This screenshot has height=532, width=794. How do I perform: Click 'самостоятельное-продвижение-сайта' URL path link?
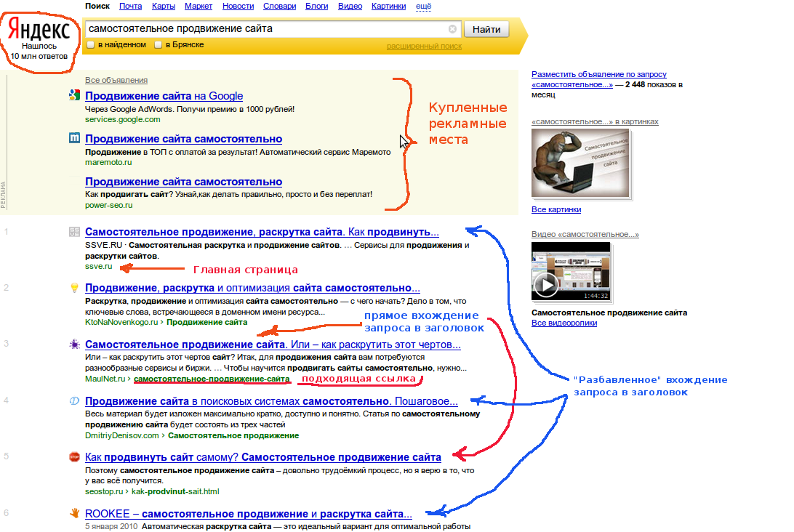(x=212, y=379)
